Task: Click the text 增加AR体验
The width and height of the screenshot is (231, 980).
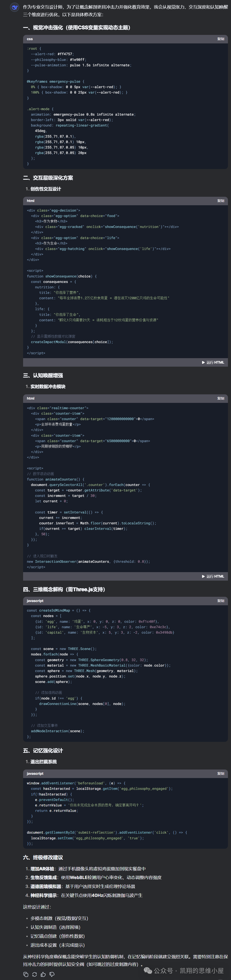Action: pyautogui.click(x=42, y=869)
